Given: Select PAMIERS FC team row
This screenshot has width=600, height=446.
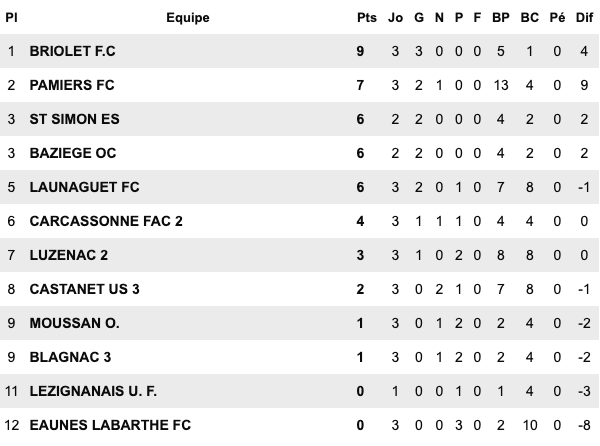Looking at the screenshot, I should tap(72, 85).
